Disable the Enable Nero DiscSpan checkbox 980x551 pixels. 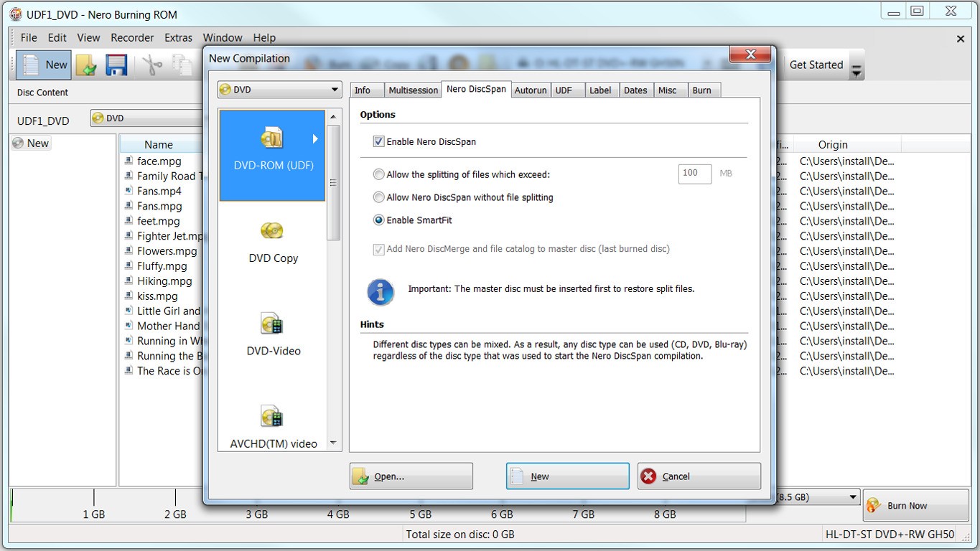tap(378, 141)
